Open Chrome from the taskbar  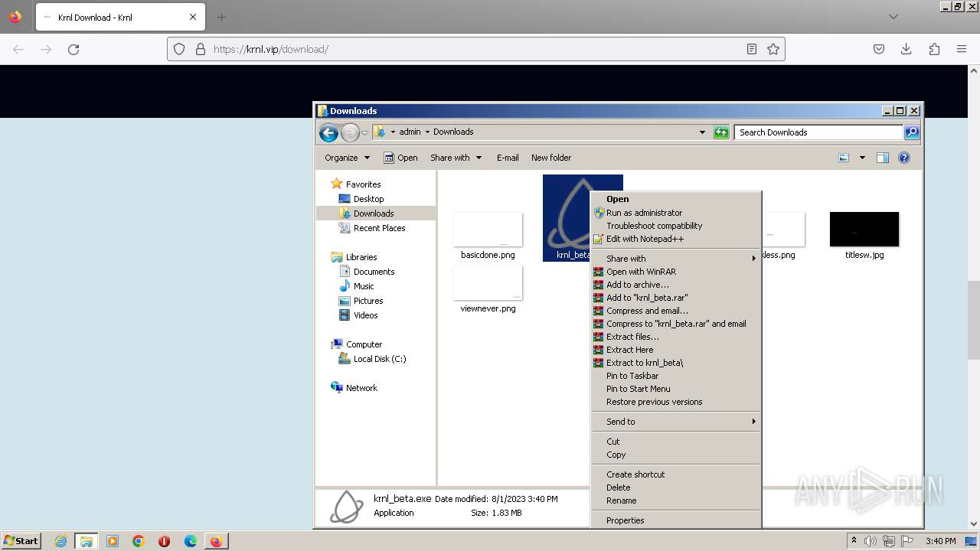coord(139,541)
